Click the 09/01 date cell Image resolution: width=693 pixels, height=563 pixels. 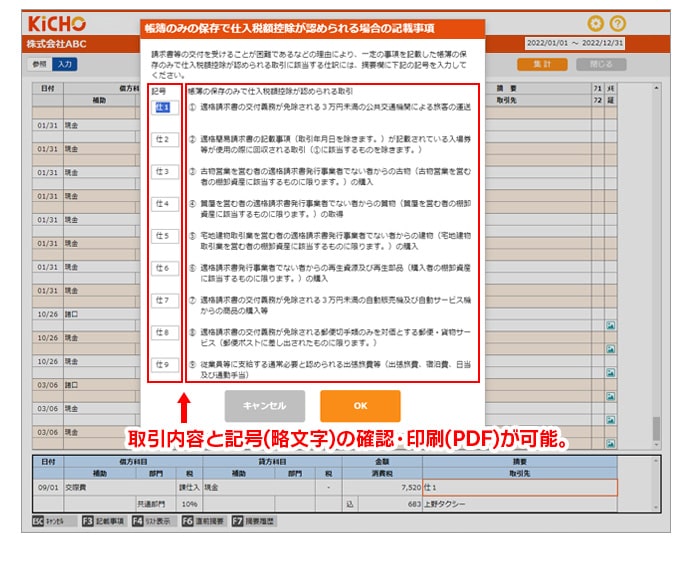(x=48, y=487)
